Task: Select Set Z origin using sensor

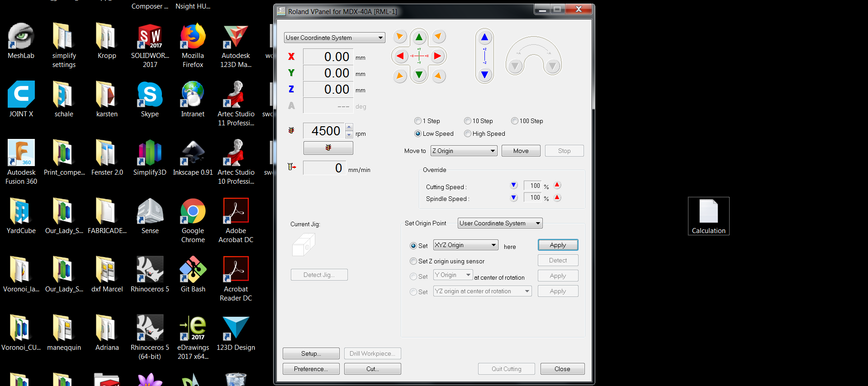Action: 413,261
